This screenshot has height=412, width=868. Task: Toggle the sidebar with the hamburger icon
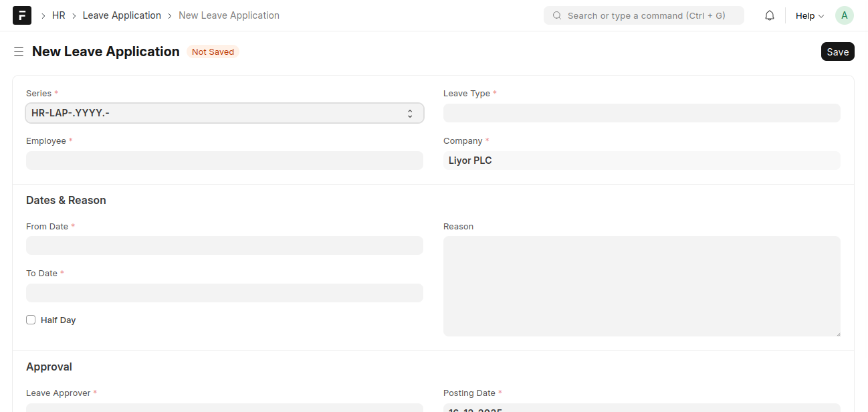18,51
